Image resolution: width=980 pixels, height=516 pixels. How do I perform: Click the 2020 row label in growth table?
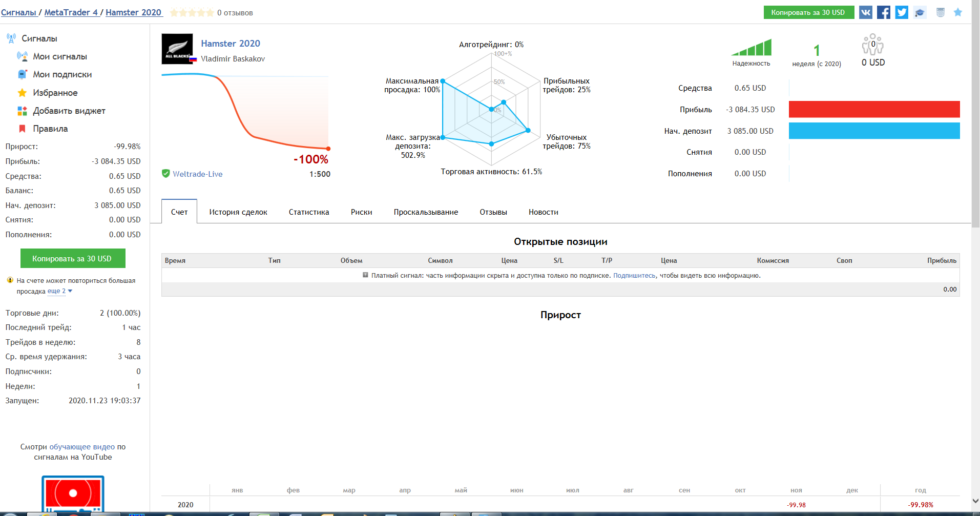(185, 505)
